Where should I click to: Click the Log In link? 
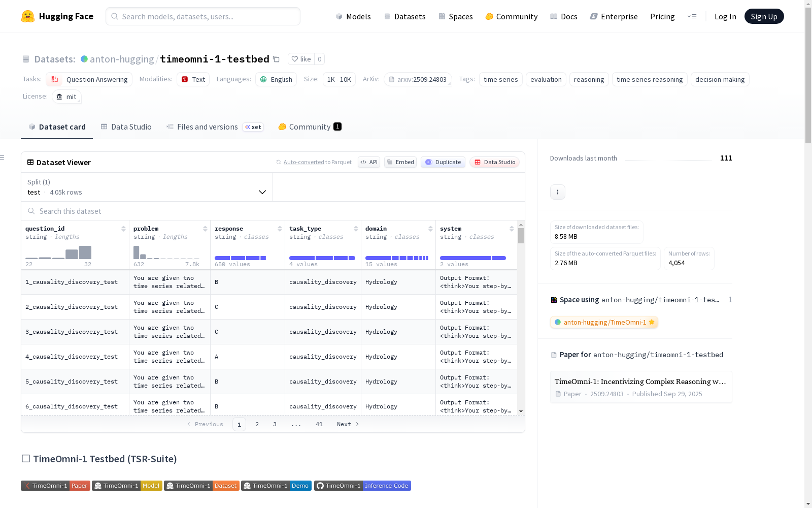[x=725, y=16]
